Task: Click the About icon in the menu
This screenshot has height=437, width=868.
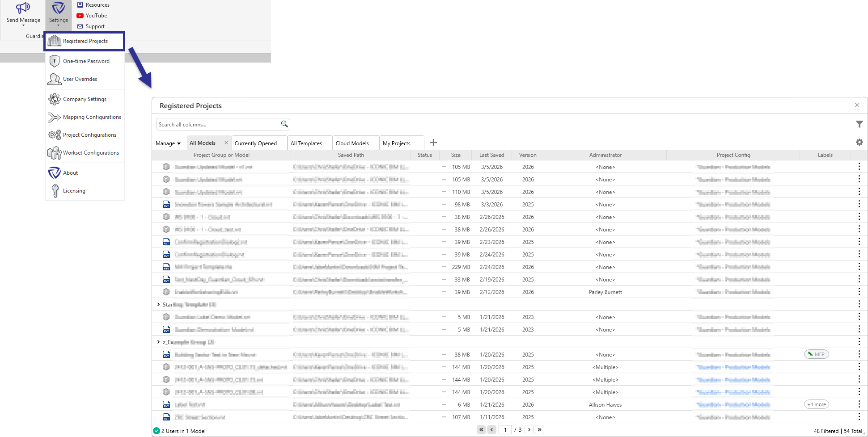Action: (x=54, y=172)
